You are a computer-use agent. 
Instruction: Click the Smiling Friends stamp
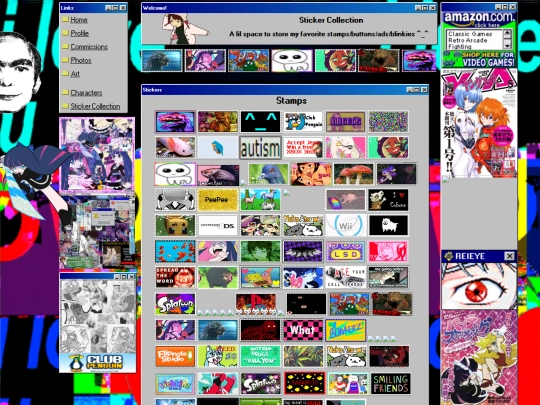tap(391, 384)
